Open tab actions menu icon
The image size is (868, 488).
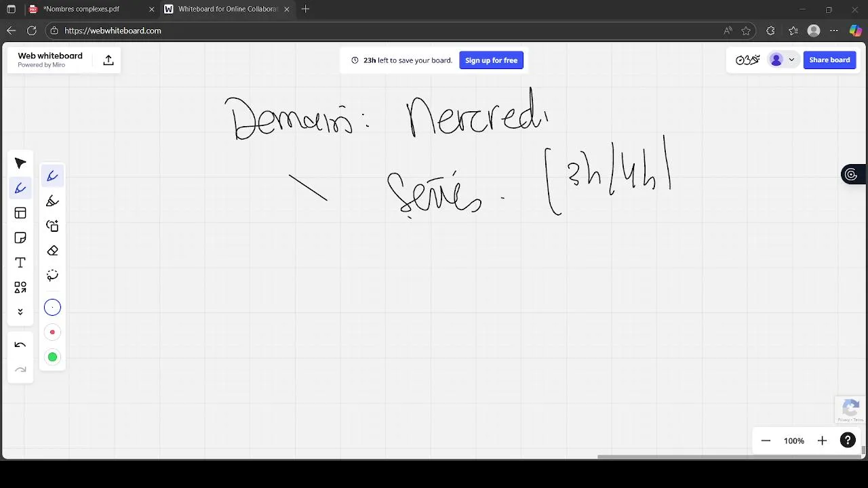[x=11, y=9]
